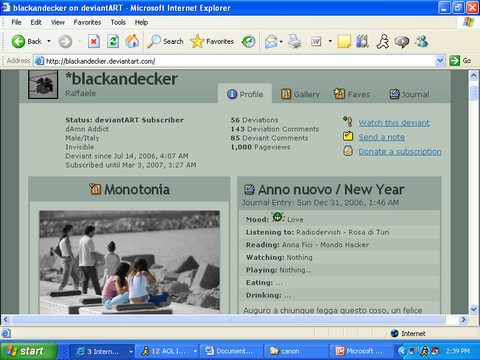Click the Search magnifier button

click(166, 41)
